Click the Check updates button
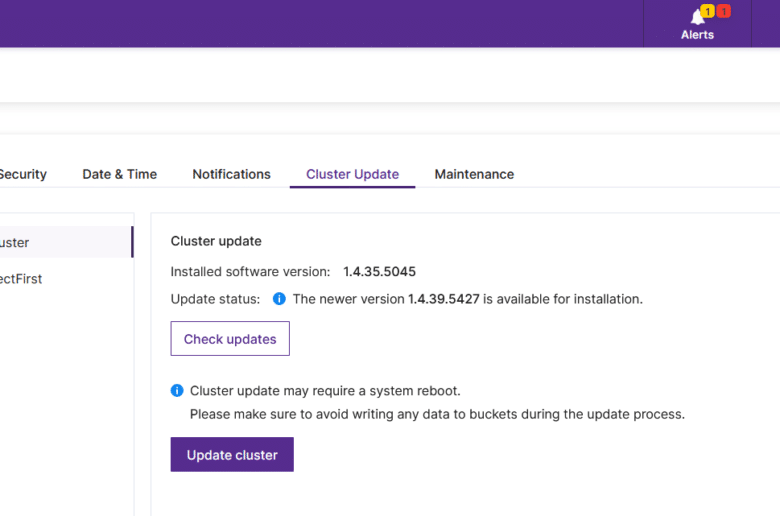The width and height of the screenshot is (780, 516). point(230,338)
